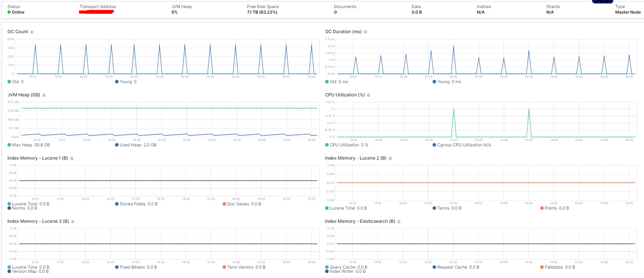The height and width of the screenshot is (278, 644).
Task: Toggle the Terms legend entry
Action: [x=447, y=208]
